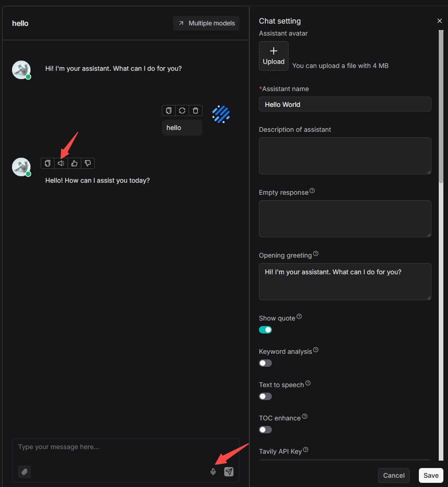Enable the Keyword analysis toggle
The height and width of the screenshot is (487, 448).
click(265, 363)
